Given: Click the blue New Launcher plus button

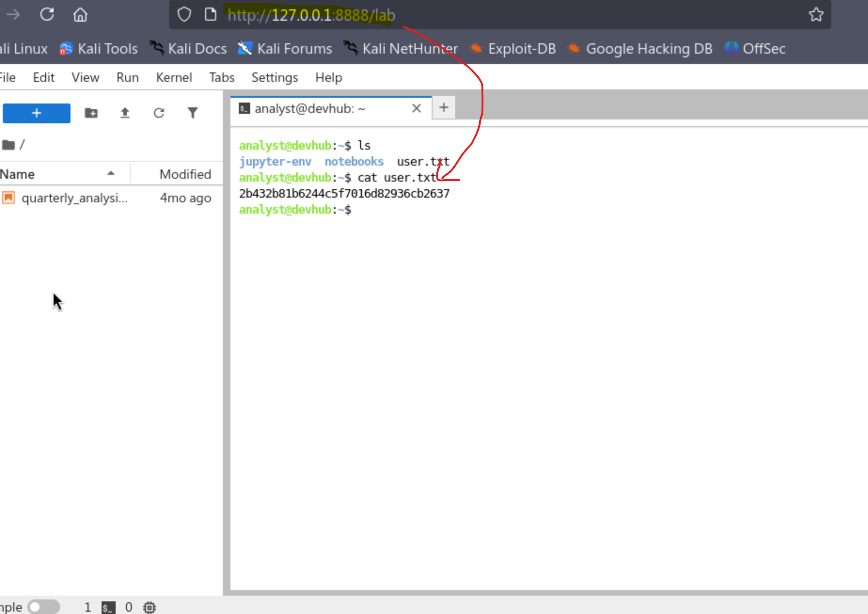Looking at the screenshot, I should pyautogui.click(x=37, y=113).
